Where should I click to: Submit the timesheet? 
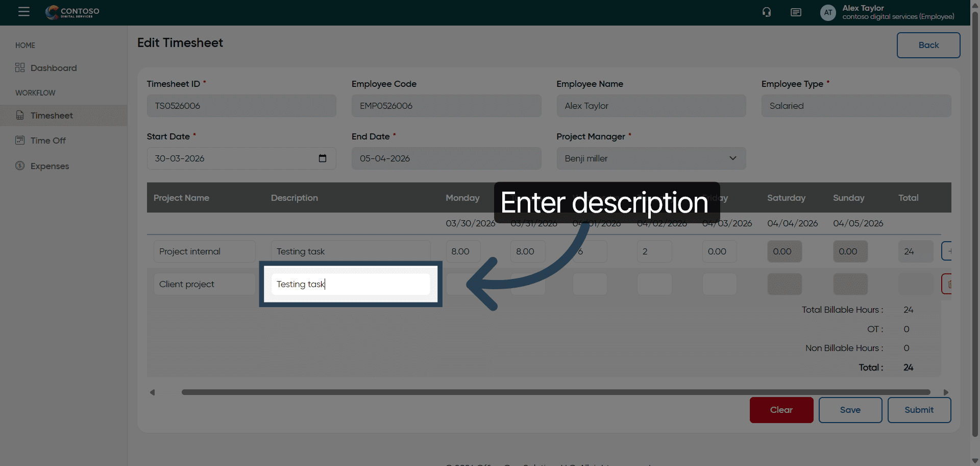tap(919, 410)
